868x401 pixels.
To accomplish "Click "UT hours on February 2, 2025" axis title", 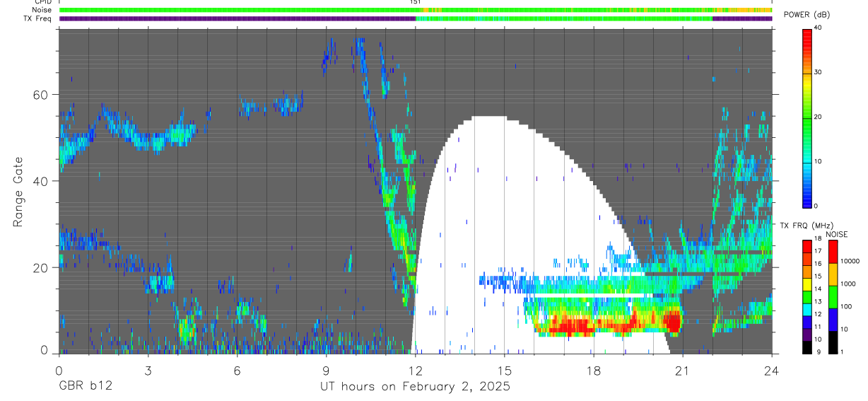I will pyautogui.click(x=415, y=387).
